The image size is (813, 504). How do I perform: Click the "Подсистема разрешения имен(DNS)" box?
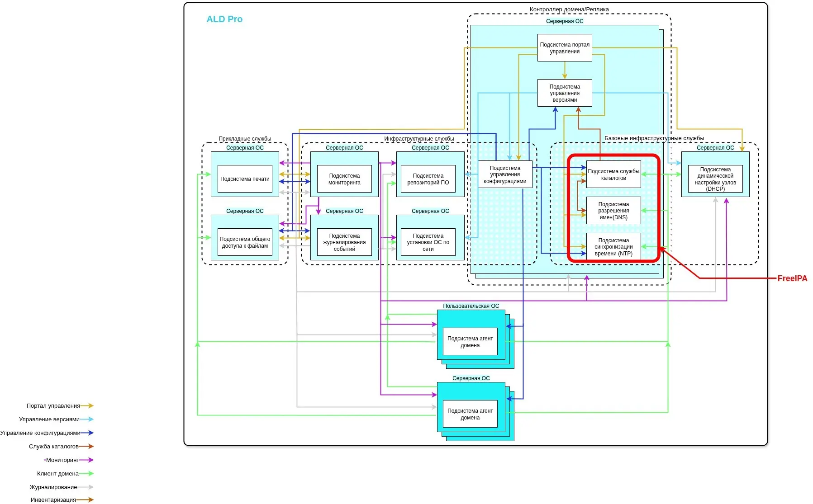(613, 211)
